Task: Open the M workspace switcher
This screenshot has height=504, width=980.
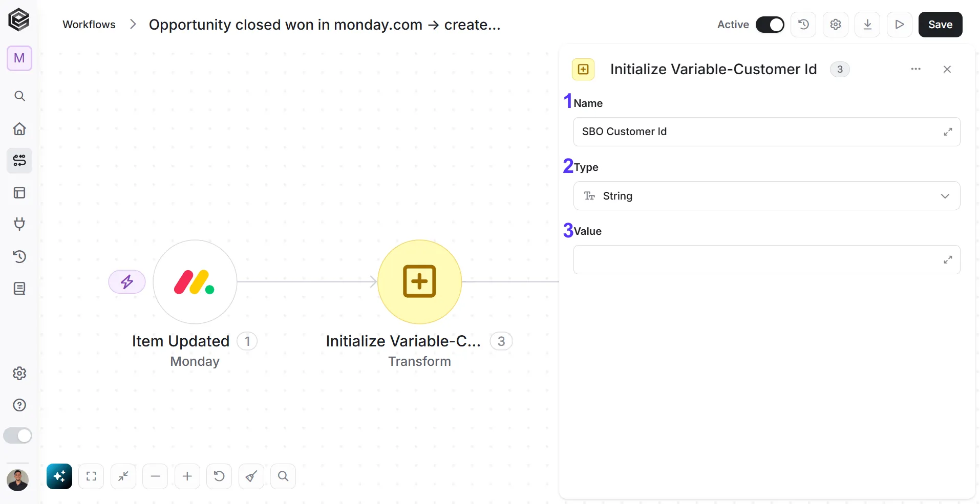Action: (19, 58)
